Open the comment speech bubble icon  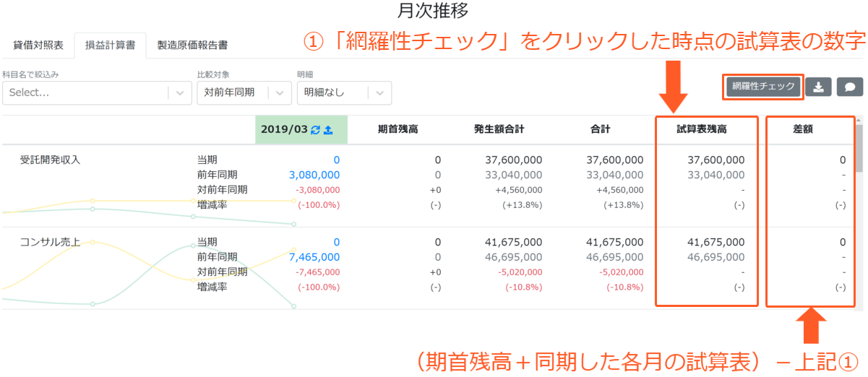(x=850, y=87)
